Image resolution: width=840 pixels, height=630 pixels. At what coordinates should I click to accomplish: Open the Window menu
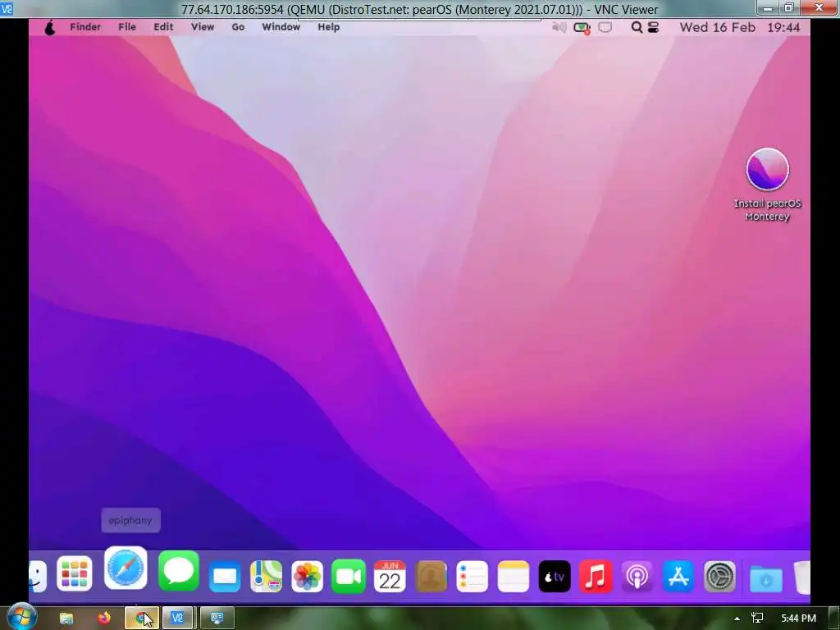pyautogui.click(x=281, y=27)
